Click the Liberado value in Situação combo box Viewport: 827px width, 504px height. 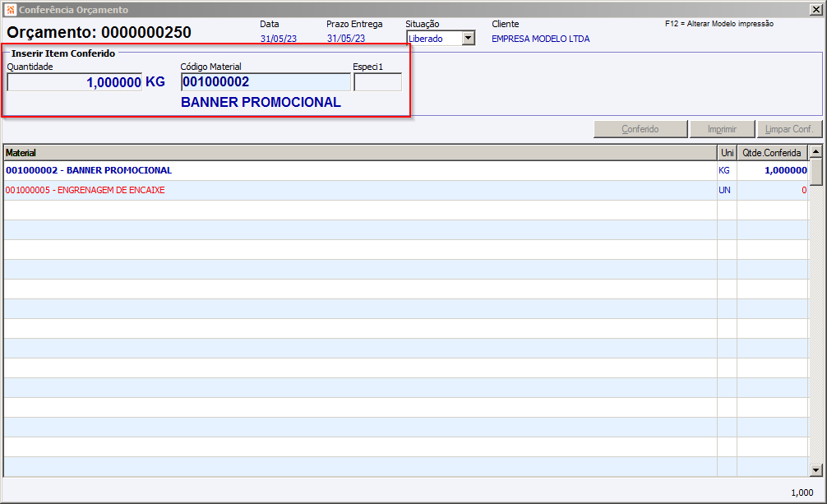pyautogui.click(x=426, y=39)
